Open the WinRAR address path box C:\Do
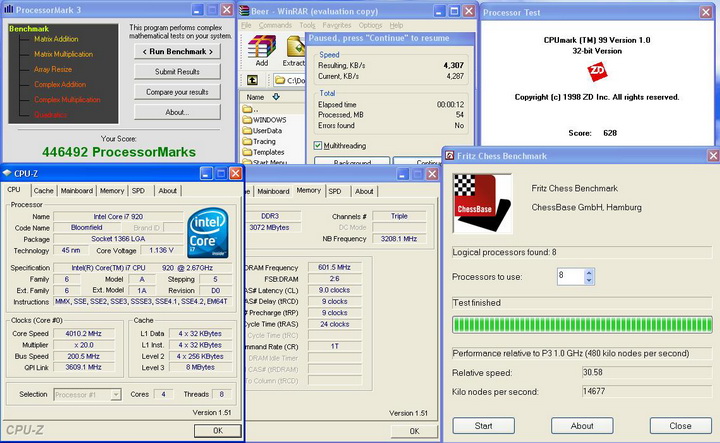 click(x=290, y=81)
